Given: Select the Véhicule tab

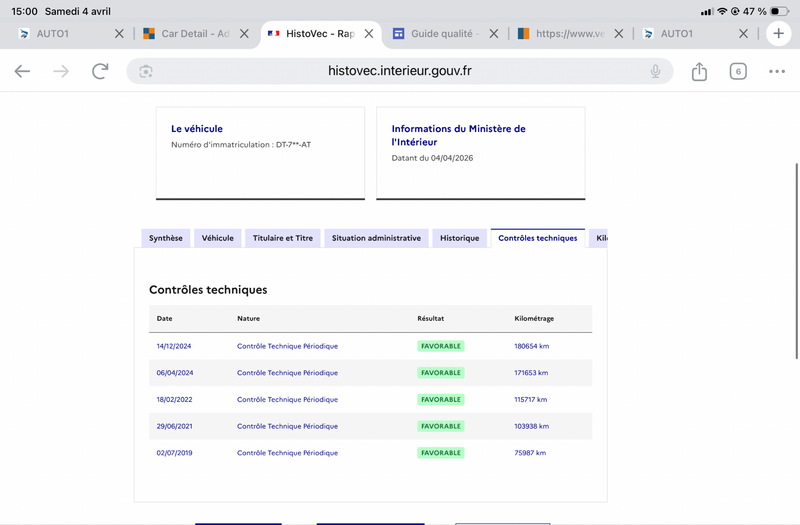Looking at the screenshot, I should point(217,238).
